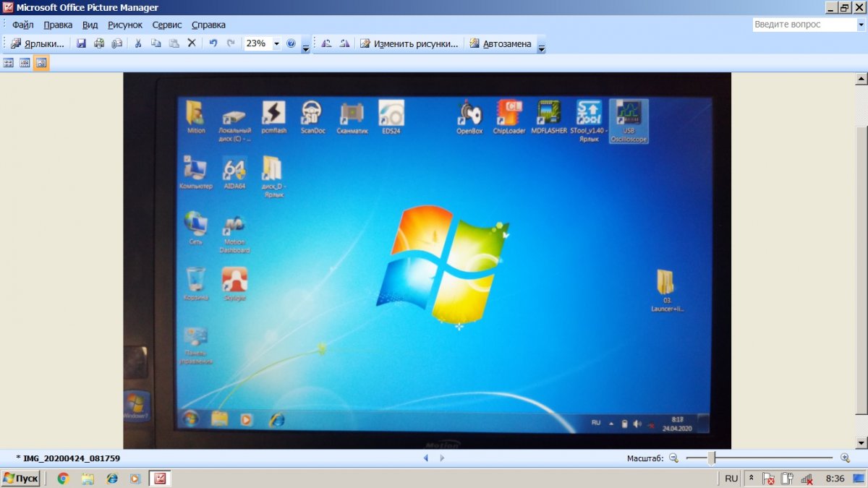The height and width of the screenshot is (488, 868).
Task: Print the picture using the printer icon
Action: click(x=99, y=43)
